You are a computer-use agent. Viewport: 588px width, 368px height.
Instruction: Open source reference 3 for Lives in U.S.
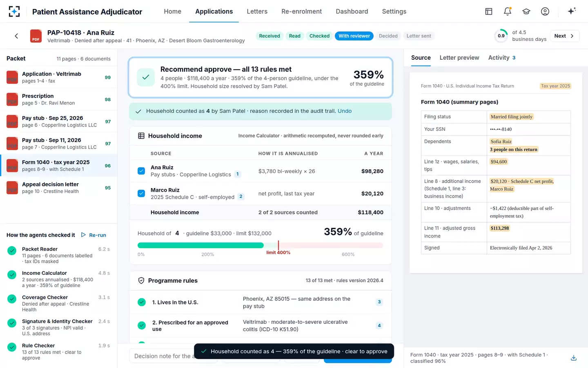point(379,302)
